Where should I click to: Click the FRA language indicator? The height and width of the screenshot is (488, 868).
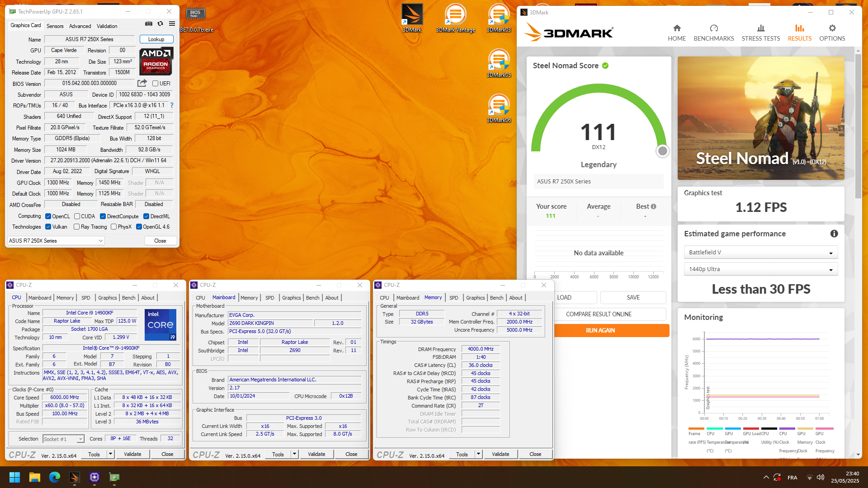point(793,477)
